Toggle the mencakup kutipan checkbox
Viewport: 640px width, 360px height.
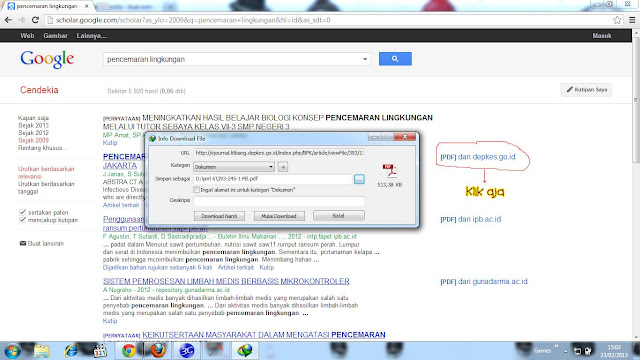point(22,220)
